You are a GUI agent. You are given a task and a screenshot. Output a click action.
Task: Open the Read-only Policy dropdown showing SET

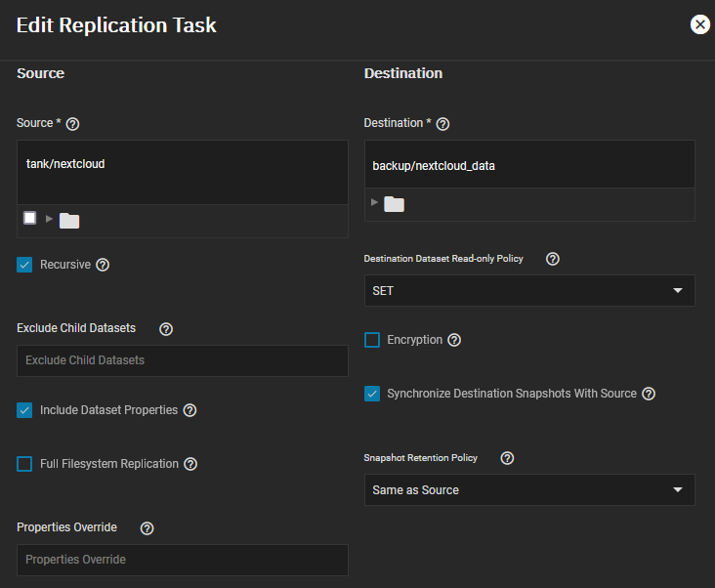[529, 291]
